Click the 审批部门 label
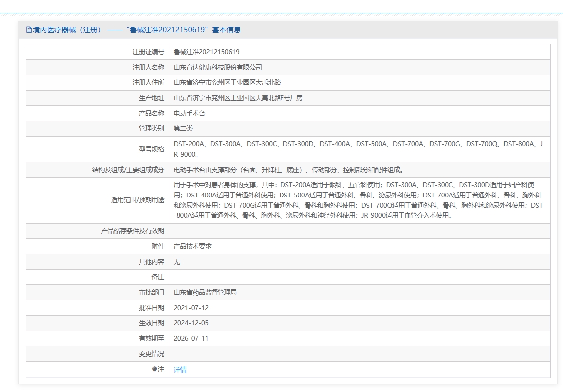Screen dimensions: 563x392 click(152, 293)
